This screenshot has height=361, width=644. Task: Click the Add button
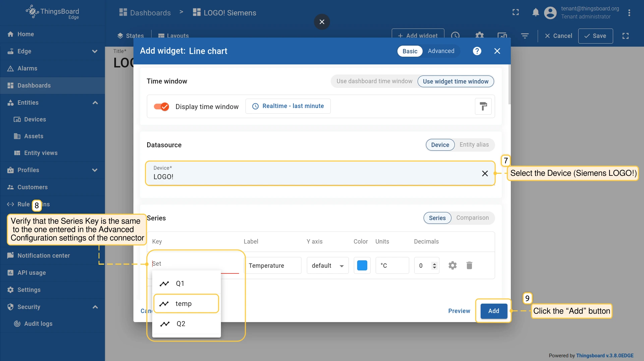493,311
